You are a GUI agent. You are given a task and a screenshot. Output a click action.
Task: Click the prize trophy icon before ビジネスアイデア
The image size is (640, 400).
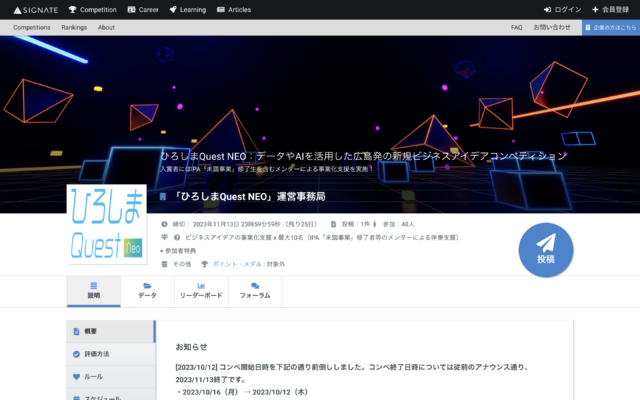pyautogui.click(x=164, y=237)
